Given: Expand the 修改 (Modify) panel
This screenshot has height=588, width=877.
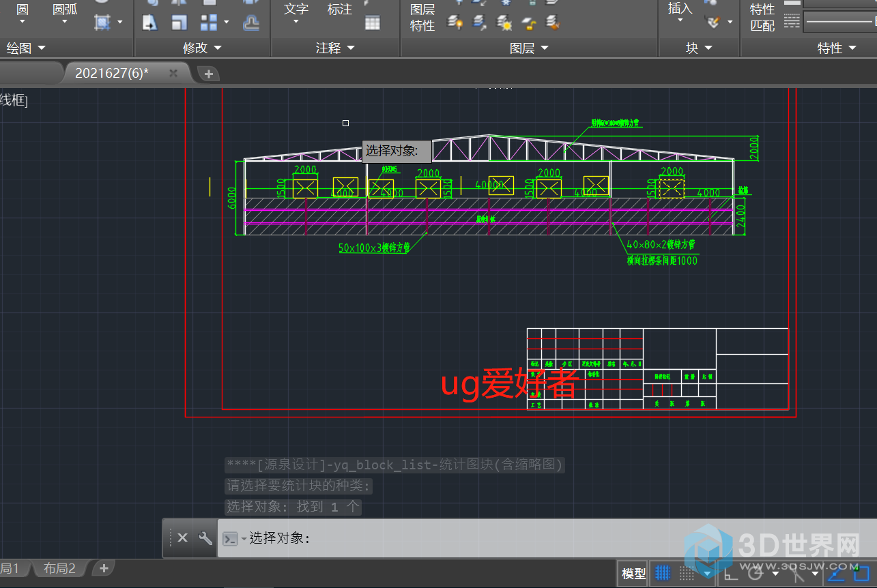Looking at the screenshot, I should pyautogui.click(x=203, y=48).
